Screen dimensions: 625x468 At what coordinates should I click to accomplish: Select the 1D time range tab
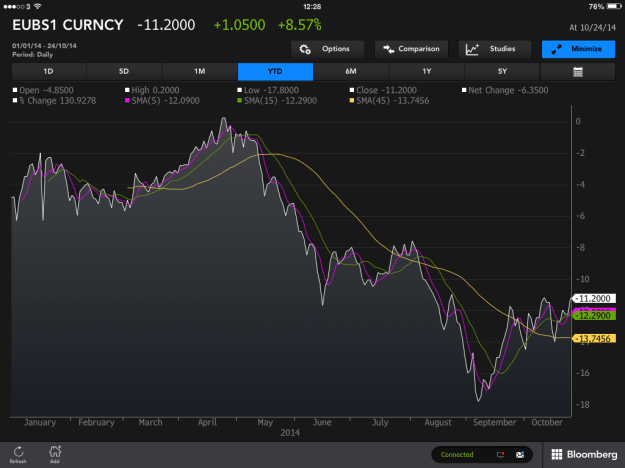tap(49, 72)
